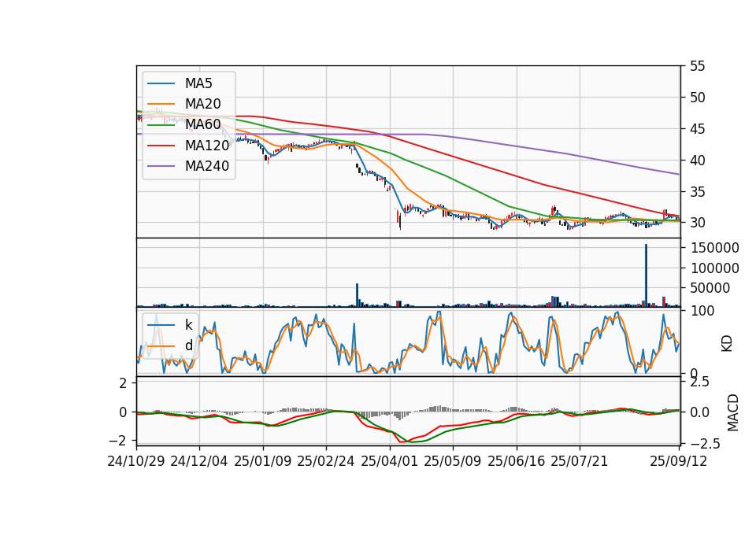
Task: Click the green MA60 legend line sample
Action: pyautogui.click(x=161, y=125)
